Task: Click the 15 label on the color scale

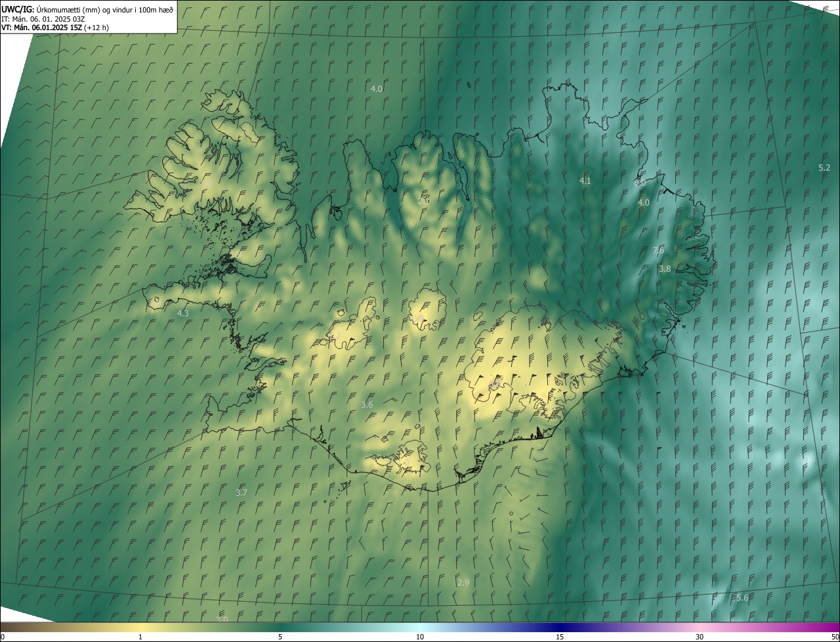Action: [x=560, y=637]
